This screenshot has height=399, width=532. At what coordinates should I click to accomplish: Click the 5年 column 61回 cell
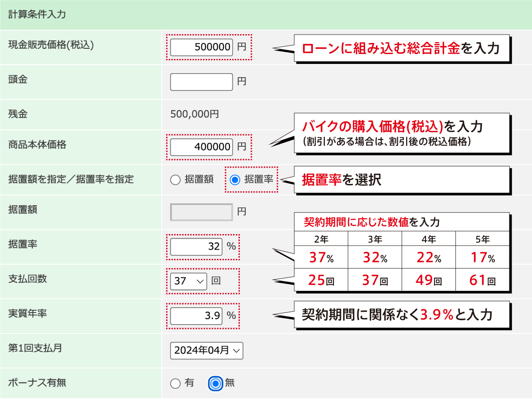(483, 280)
